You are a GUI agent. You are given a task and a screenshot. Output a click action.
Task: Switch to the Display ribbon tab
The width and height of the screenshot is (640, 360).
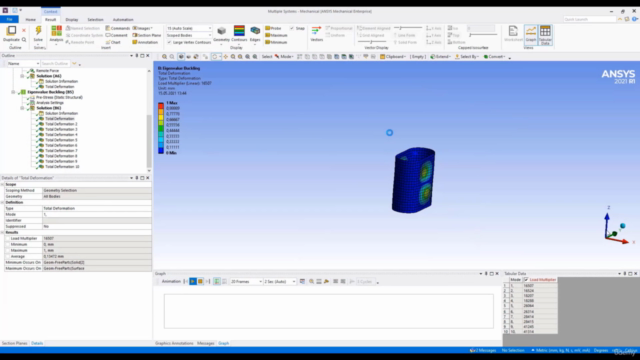pyautogui.click(x=72, y=19)
